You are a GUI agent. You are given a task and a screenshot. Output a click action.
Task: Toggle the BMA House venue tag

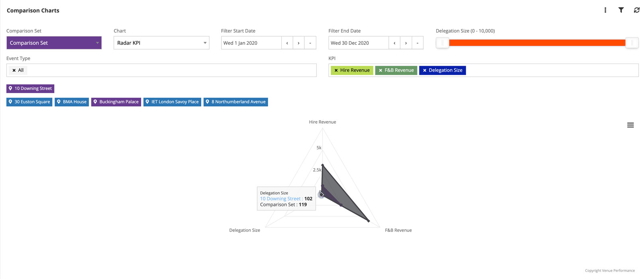point(72,102)
